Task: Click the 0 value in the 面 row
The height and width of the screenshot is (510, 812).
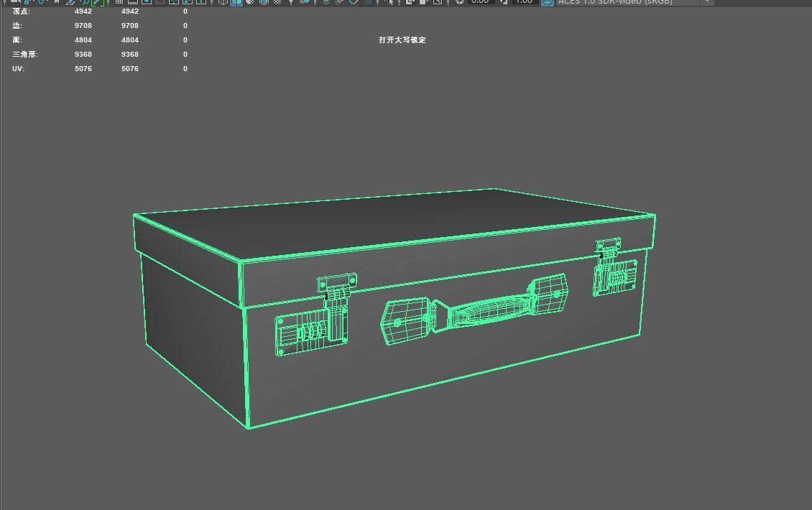Action: 185,40
